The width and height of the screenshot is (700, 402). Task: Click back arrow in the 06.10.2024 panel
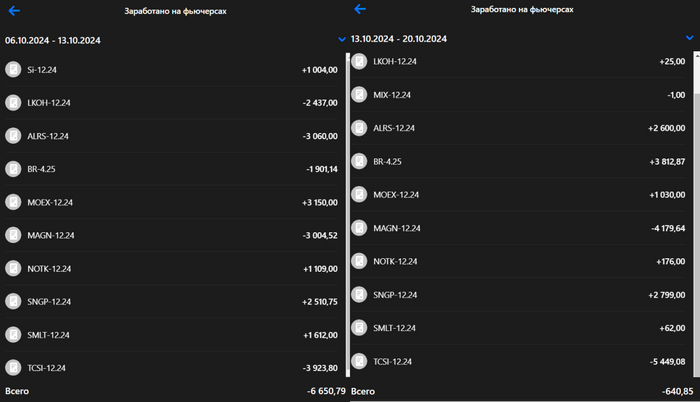pyautogui.click(x=14, y=10)
